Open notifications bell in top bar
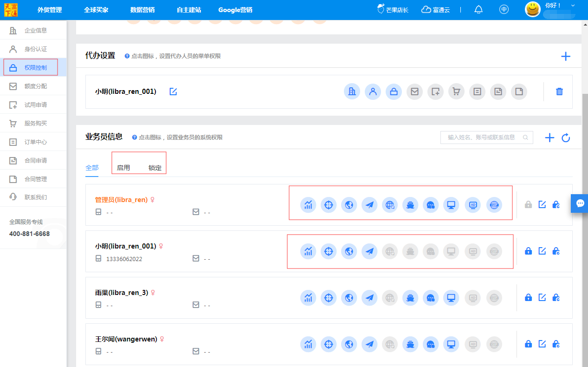This screenshot has height=367, width=588. coord(478,10)
